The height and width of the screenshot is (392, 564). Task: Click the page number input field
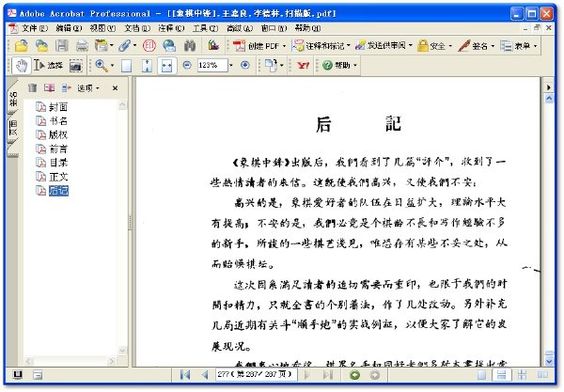coord(256,375)
